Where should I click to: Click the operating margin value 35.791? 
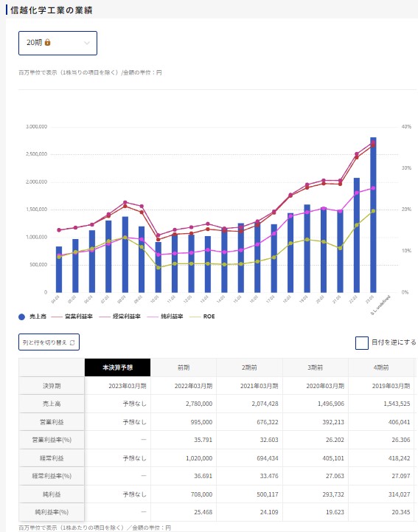pos(203,440)
